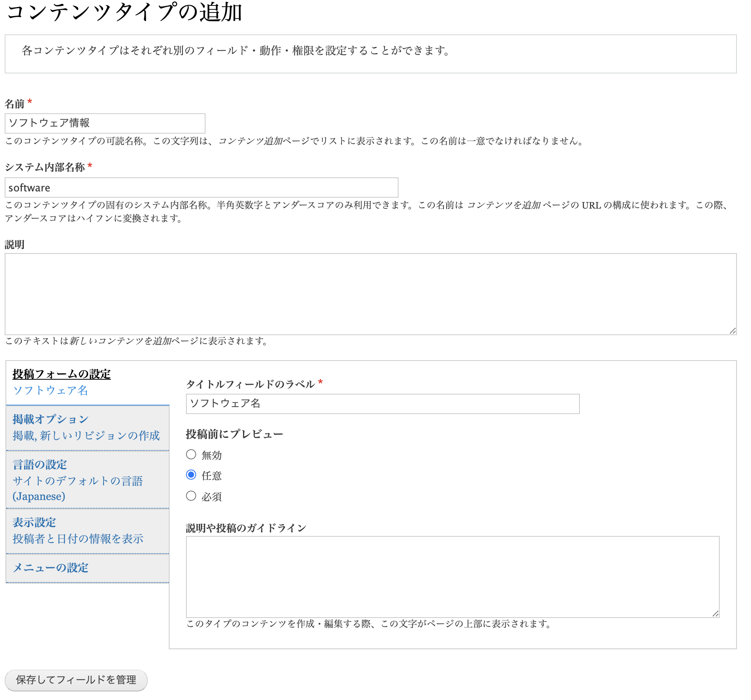
Task: Open the メニューの設定 tab
Action: [50, 568]
